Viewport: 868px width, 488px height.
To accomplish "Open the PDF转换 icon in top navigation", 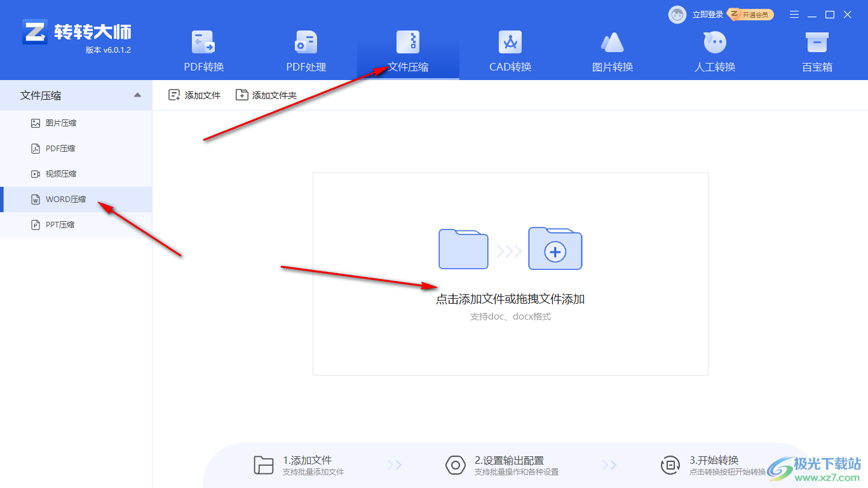I will [204, 43].
